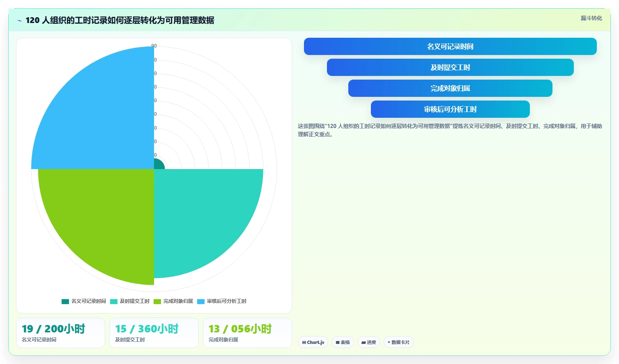Select the '名义可记录时间' funnel bar

tap(450, 46)
